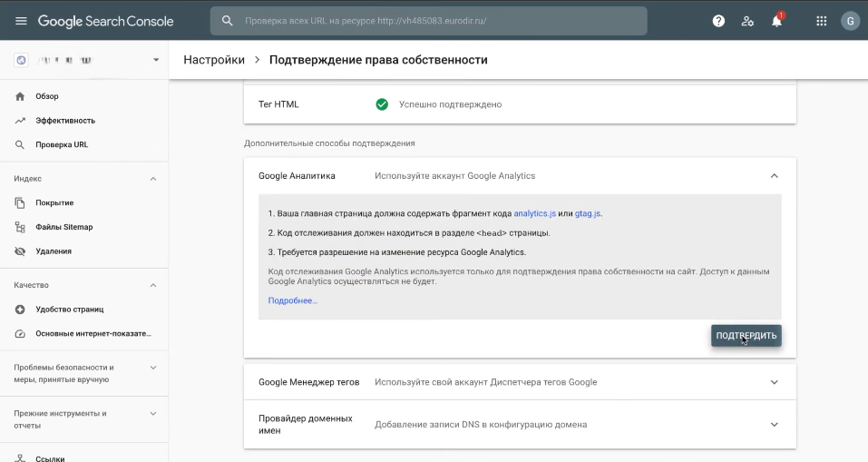Open the Эффективность report

[x=64, y=121]
